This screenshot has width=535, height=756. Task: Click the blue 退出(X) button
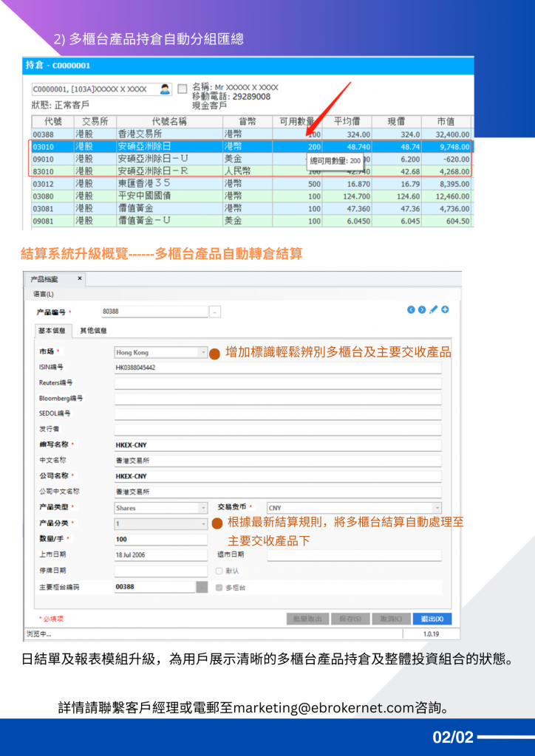pyautogui.click(x=432, y=619)
